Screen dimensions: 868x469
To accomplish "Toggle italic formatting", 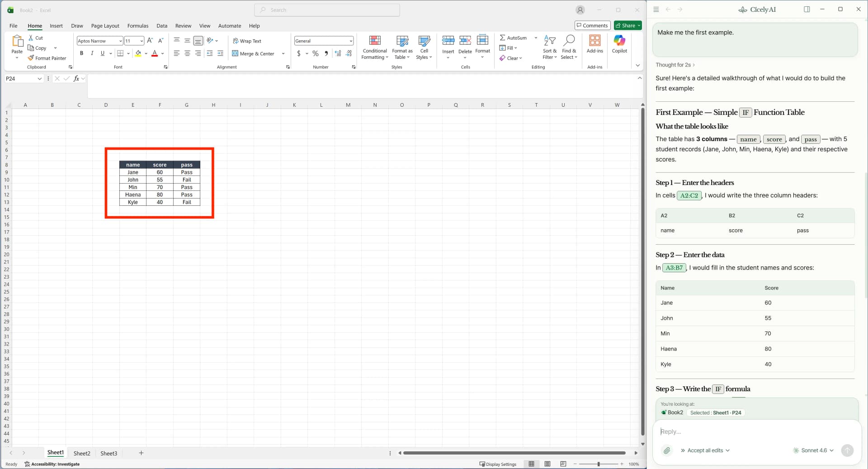I will [x=92, y=53].
